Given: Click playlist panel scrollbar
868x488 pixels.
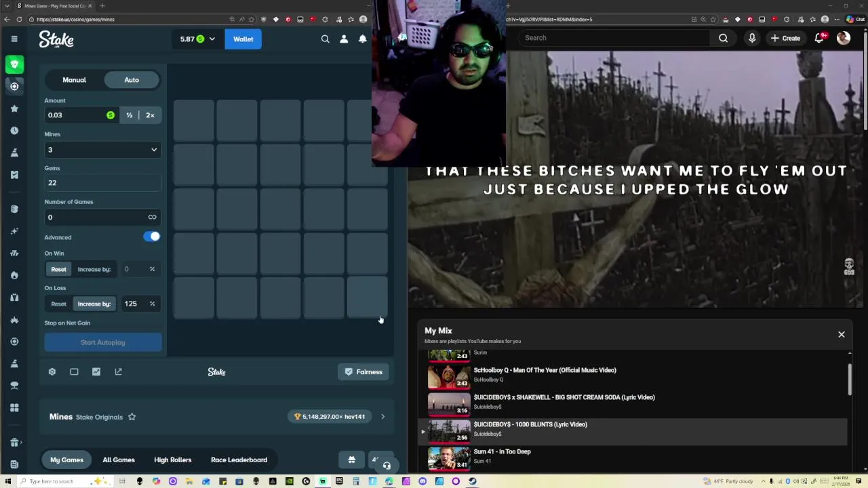Looking at the screenshot, I should (x=849, y=380).
